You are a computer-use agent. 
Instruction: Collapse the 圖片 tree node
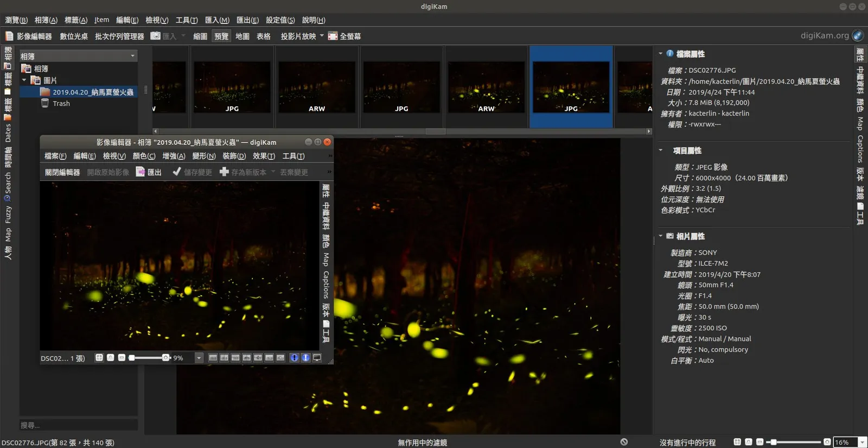24,80
